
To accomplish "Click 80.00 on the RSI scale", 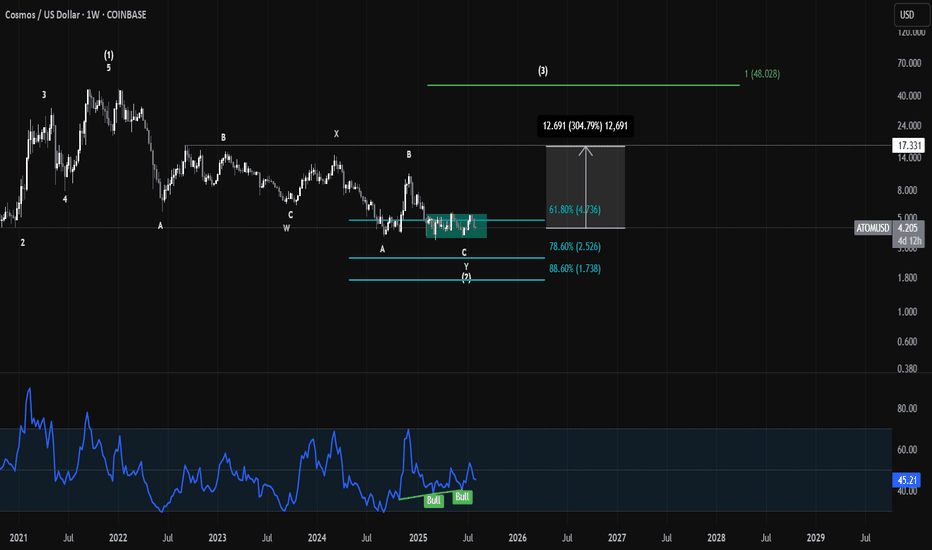I will (x=908, y=408).
